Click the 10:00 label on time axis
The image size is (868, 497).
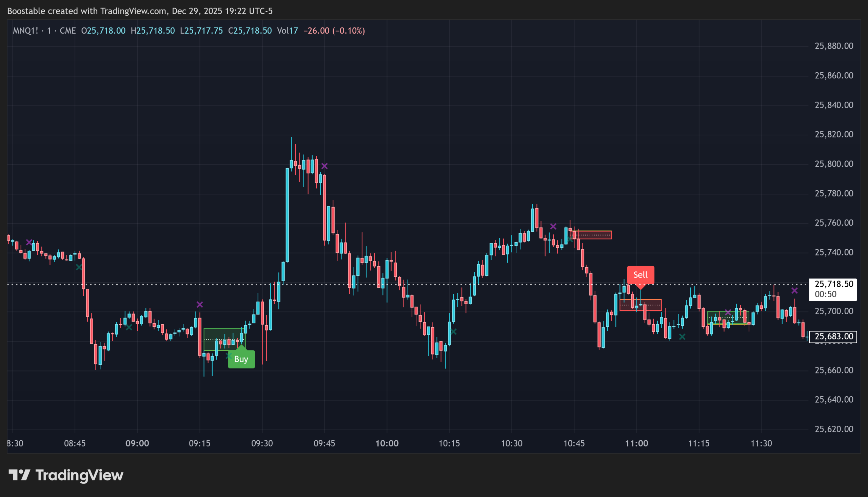point(387,443)
